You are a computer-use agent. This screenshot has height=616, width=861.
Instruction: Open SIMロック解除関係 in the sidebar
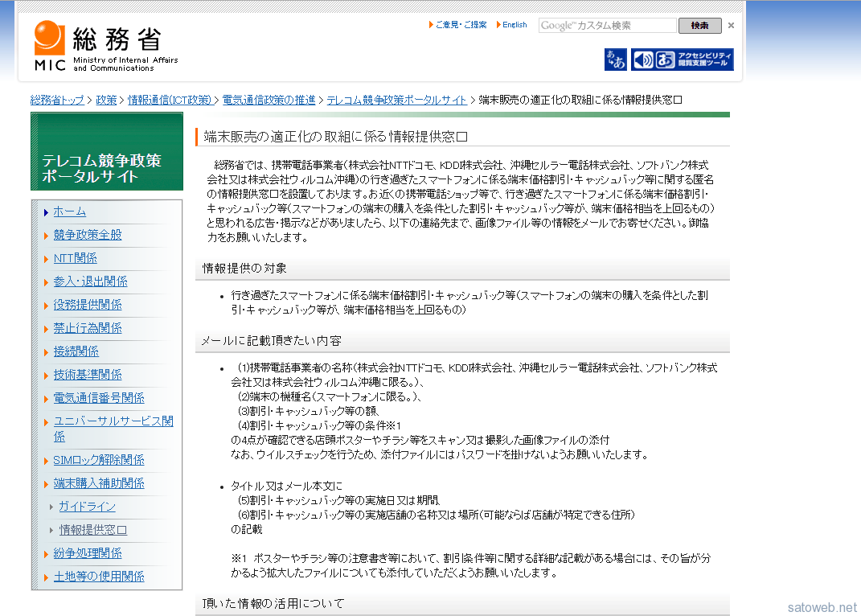[99, 460]
